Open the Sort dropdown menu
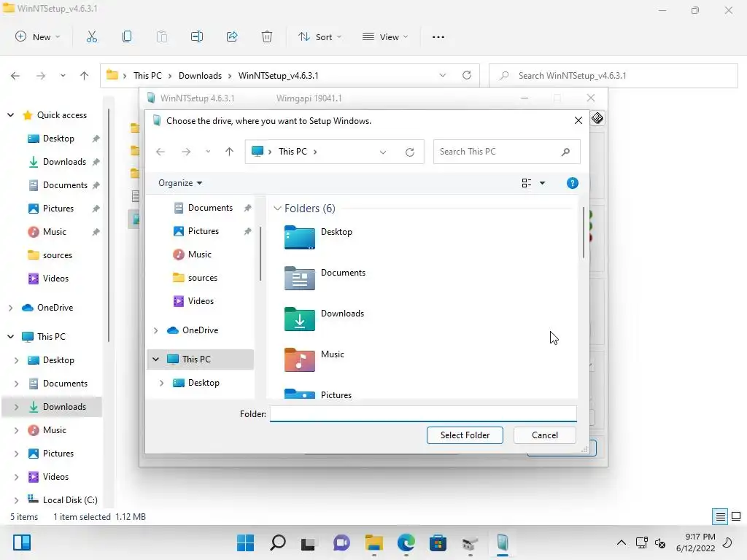 coord(320,36)
